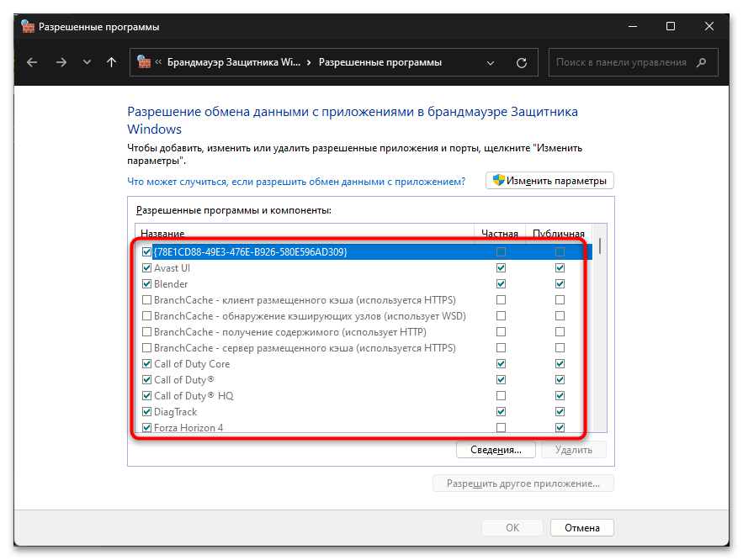Uncheck Forza Horizon 4 name checkbox

(147, 427)
